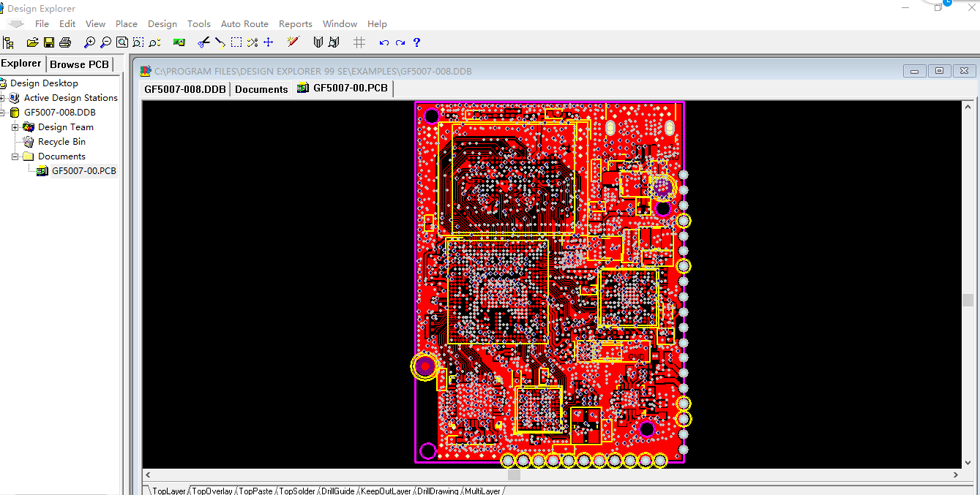This screenshot has height=495, width=980.
Task: Switch to the TopSolder layer tab
Action: pyautogui.click(x=296, y=491)
